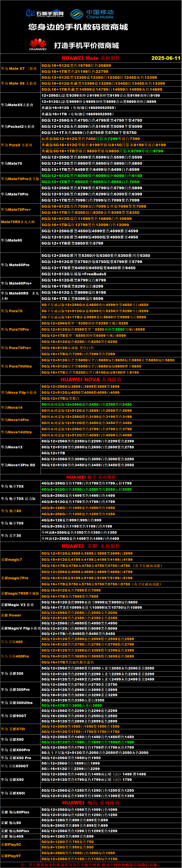Select the 华为 荣耀90GT label
Viewport: 182px width, 868px height.
click(14, 716)
